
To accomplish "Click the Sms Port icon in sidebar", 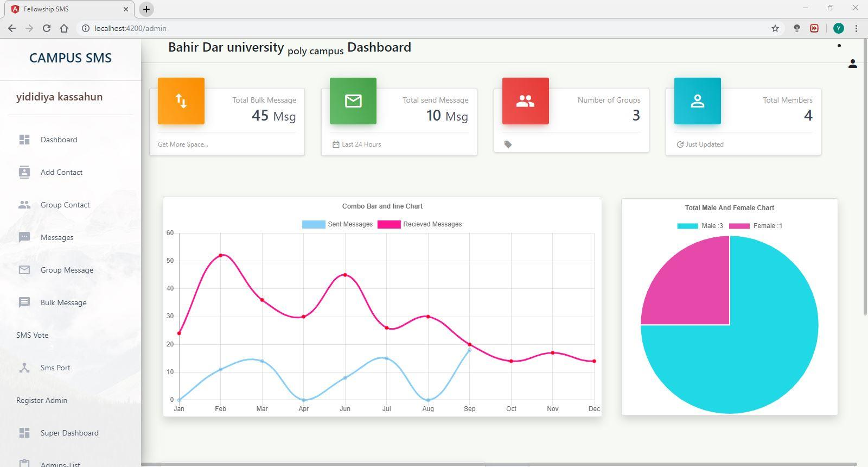I will pos(24,368).
